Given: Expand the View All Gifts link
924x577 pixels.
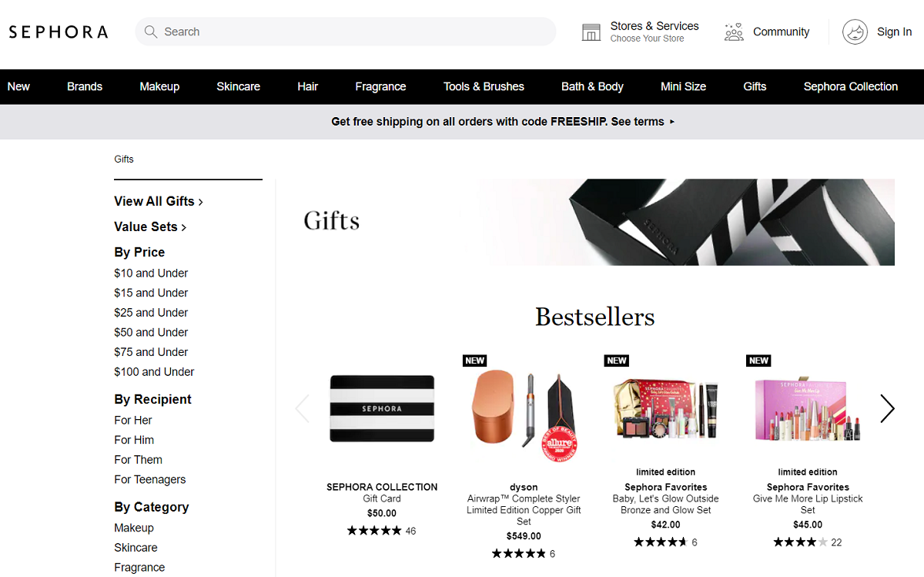Looking at the screenshot, I should 159,201.
